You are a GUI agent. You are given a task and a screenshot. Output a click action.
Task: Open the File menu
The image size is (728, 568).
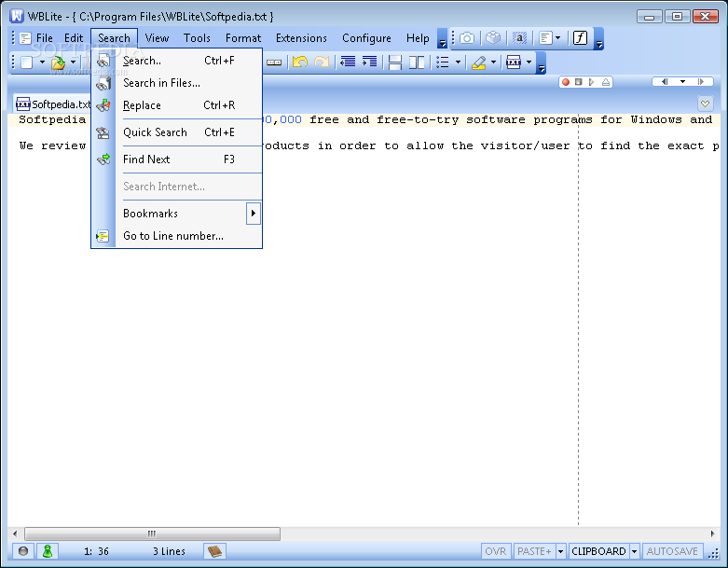pos(45,38)
